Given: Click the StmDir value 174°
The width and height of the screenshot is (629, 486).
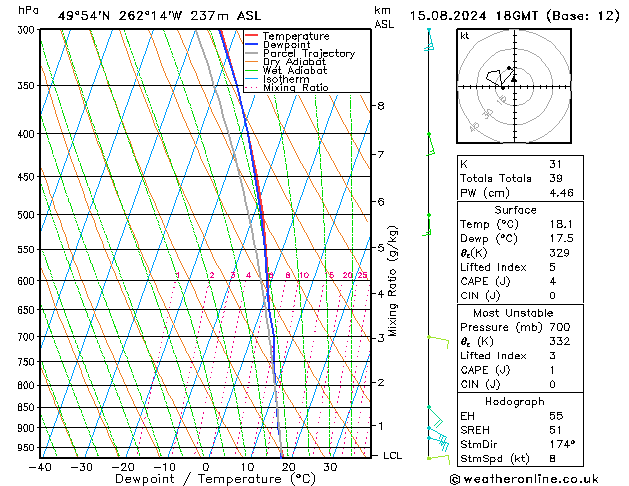Looking at the screenshot, I should (x=562, y=444).
